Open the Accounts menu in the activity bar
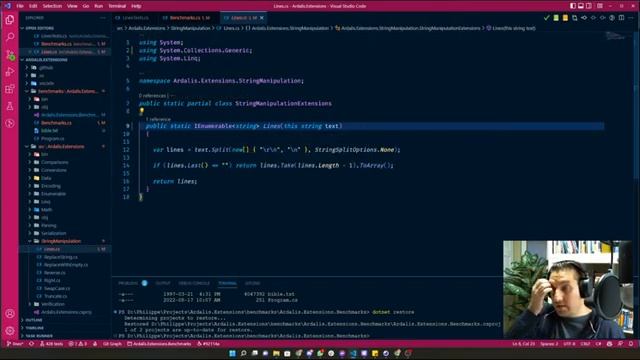The height and width of the screenshot is (360, 640). click(10, 313)
